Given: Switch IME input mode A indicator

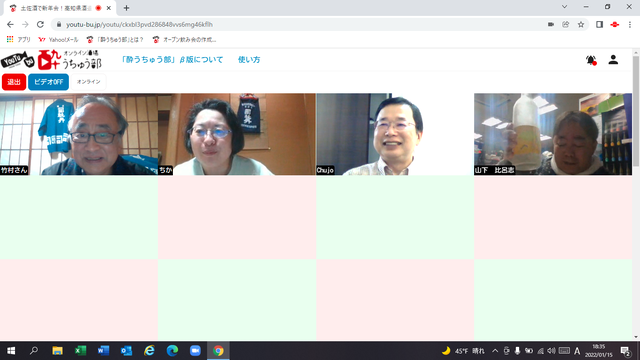Looking at the screenshot, I should [x=577, y=351].
